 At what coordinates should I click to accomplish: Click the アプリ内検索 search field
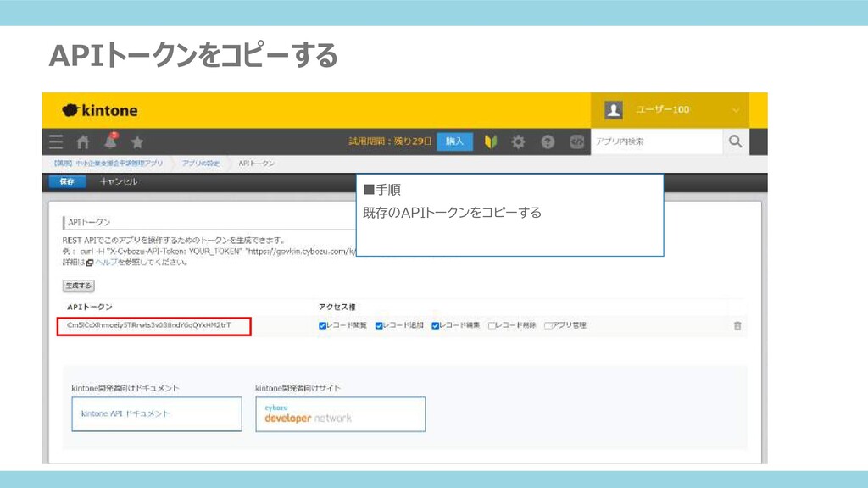[657, 141]
